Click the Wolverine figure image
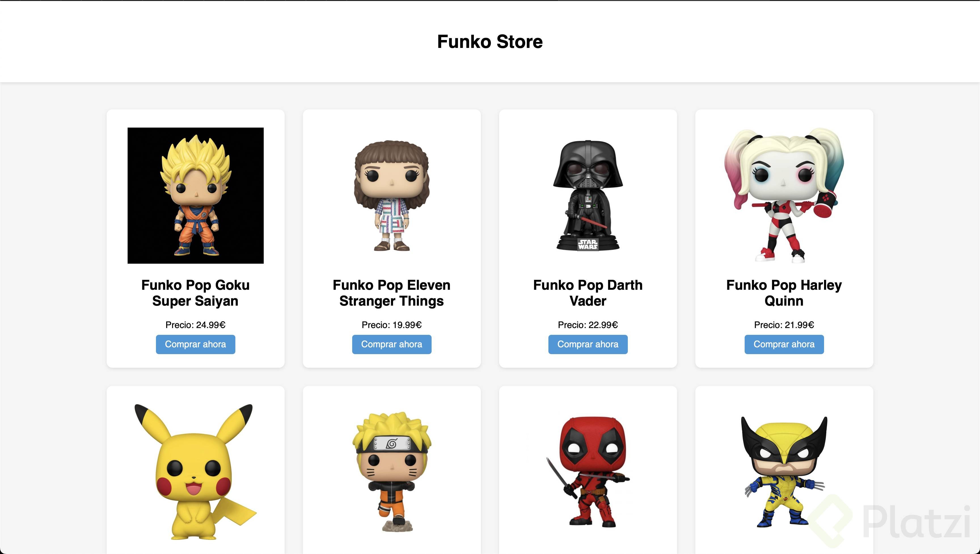The width and height of the screenshot is (980, 554). (784, 472)
